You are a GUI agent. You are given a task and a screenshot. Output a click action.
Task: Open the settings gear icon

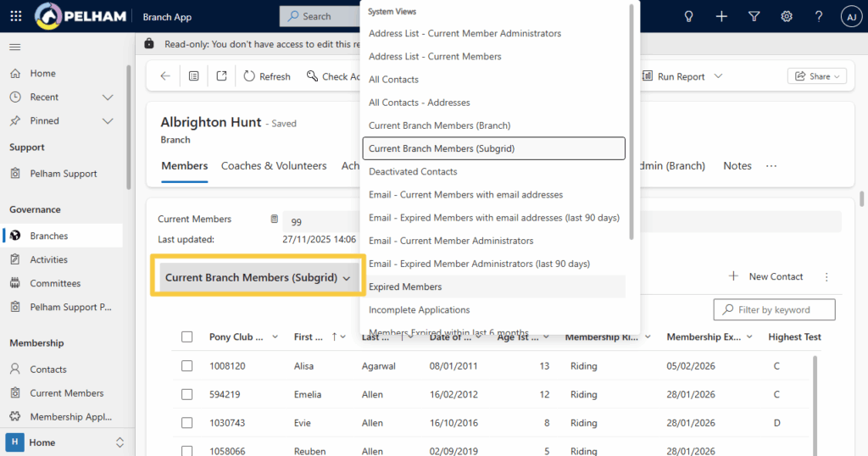coord(787,16)
